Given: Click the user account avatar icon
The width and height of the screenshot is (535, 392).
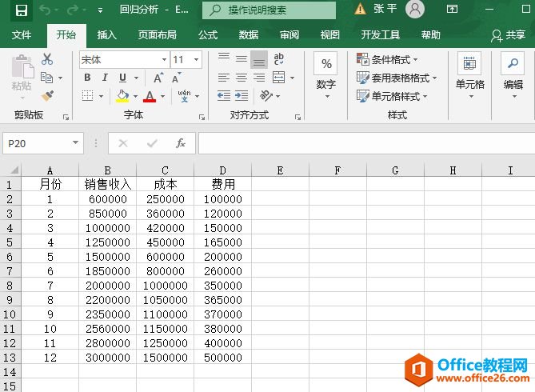Looking at the screenshot, I should (x=415, y=10).
